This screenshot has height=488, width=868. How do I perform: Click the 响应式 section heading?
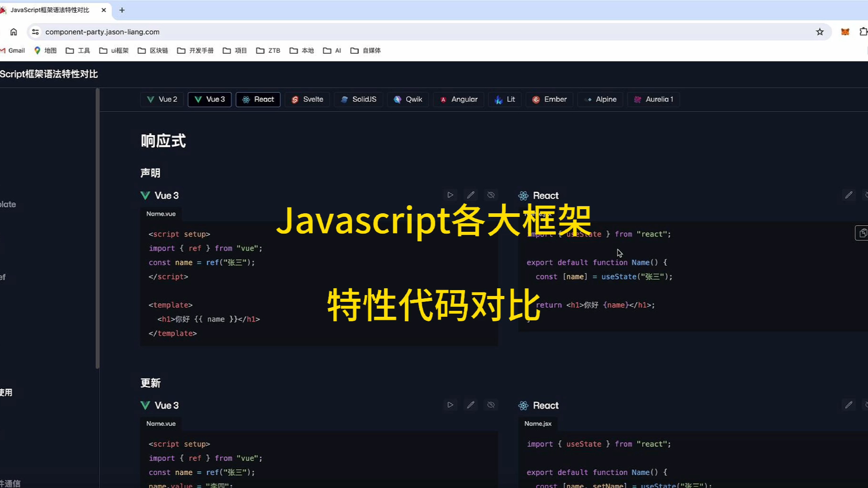[163, 141]
